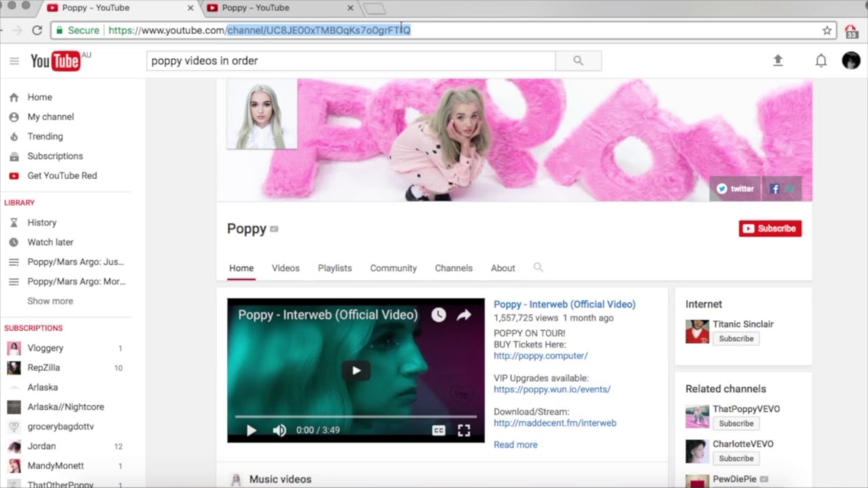Click Poppy's channel profile picture

point(262,113)
